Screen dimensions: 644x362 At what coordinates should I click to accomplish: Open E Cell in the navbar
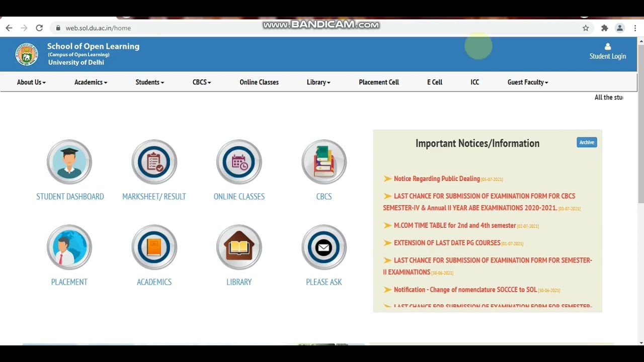[x=435, y=82]
